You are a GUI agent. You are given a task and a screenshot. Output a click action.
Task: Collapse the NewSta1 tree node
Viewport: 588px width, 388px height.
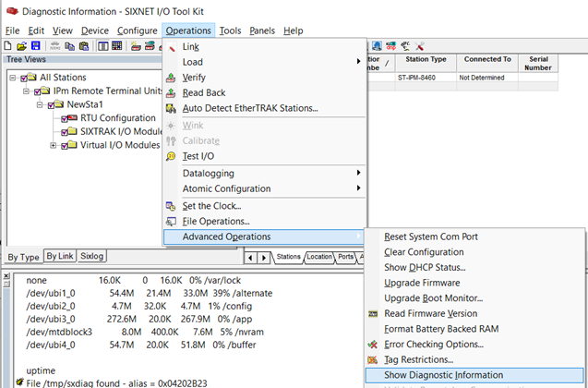coord(40,104)
